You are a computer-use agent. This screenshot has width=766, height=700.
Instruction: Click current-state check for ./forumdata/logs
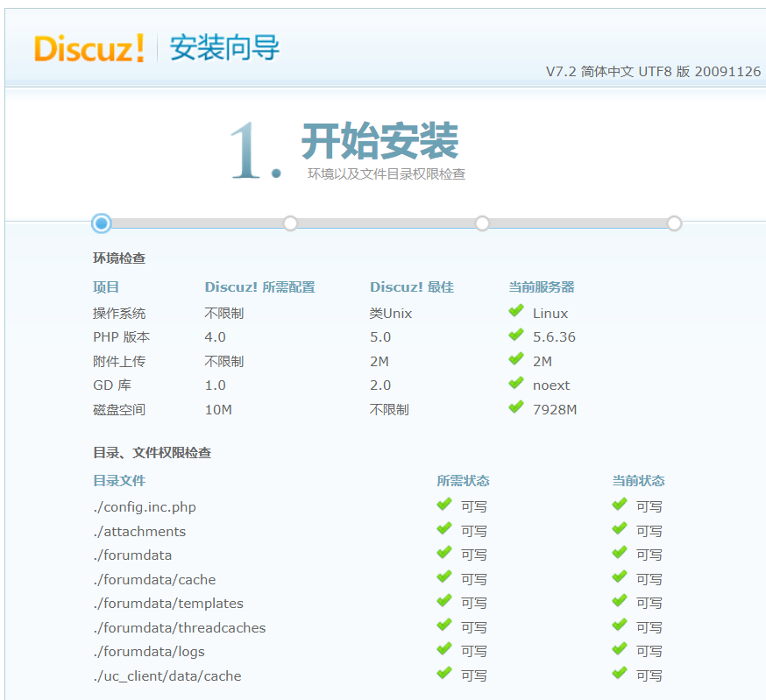tap(620, 648)
